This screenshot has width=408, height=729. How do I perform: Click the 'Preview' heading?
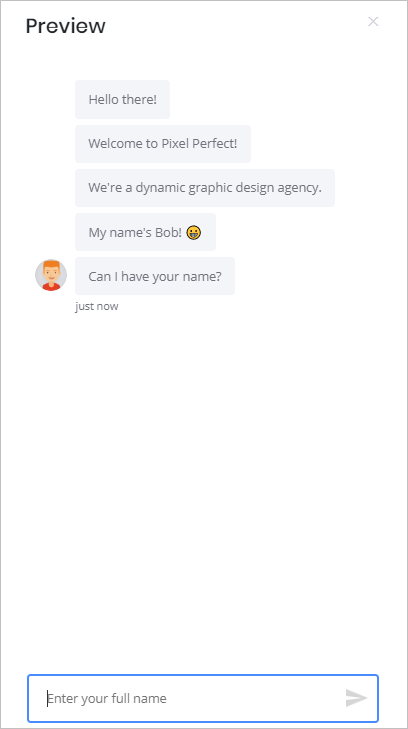[66, 26]
